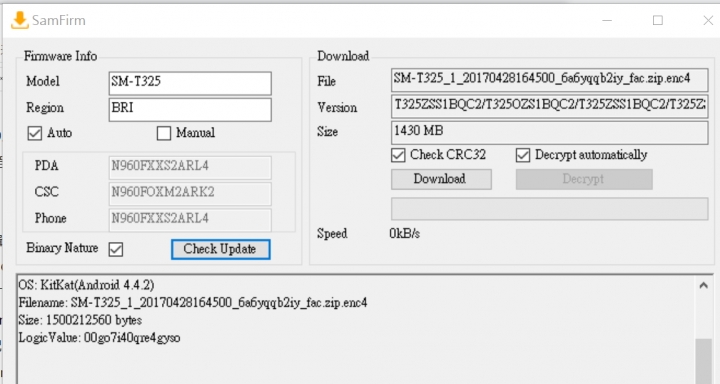720x384 pixels.
Task: Click the SamFirm download arrow icon
Action: point(19,20)
